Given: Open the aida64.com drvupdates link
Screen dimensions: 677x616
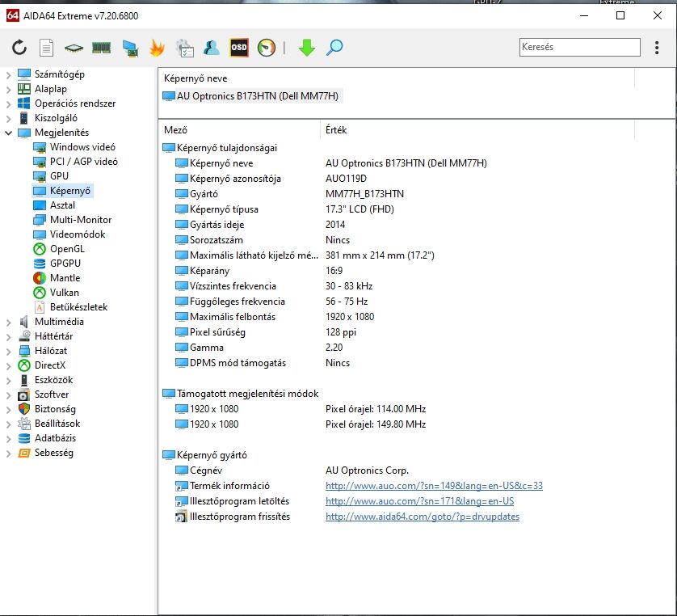Looking at the screenshot, I should 423,517.
